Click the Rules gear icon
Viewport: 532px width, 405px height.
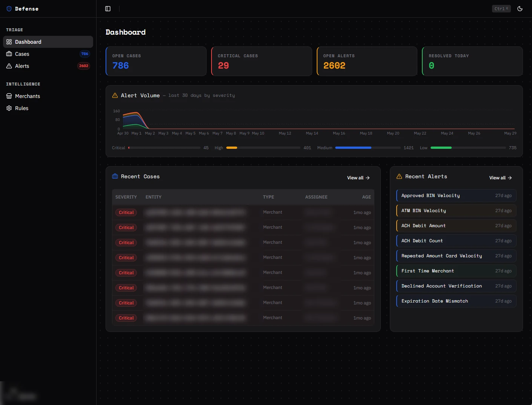9,108
